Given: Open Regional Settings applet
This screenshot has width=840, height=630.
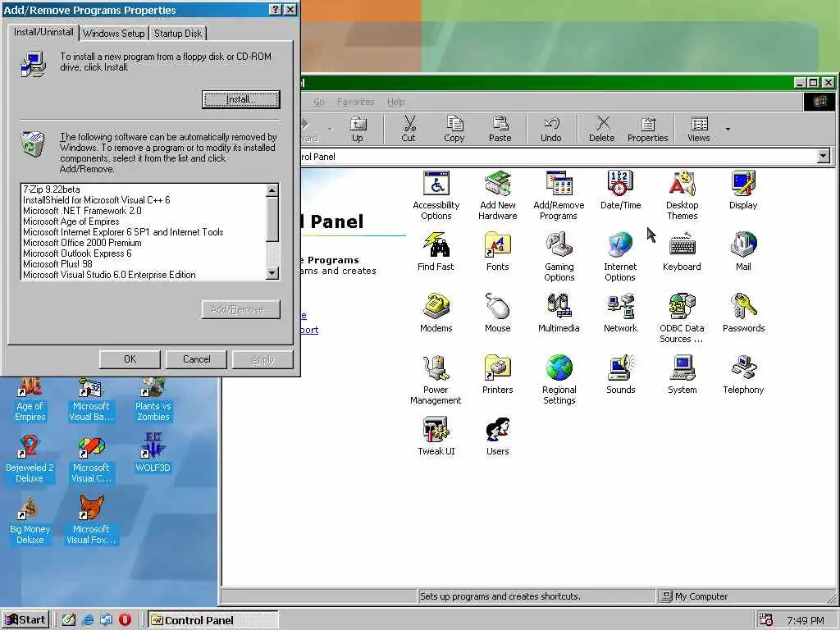Looking at the screenshot, I should 559,381.
